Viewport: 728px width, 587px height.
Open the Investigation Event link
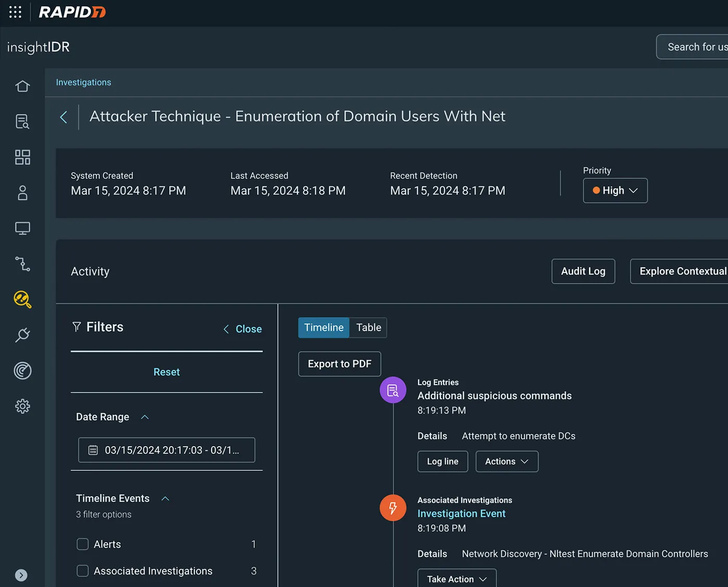tap(461, 514)
